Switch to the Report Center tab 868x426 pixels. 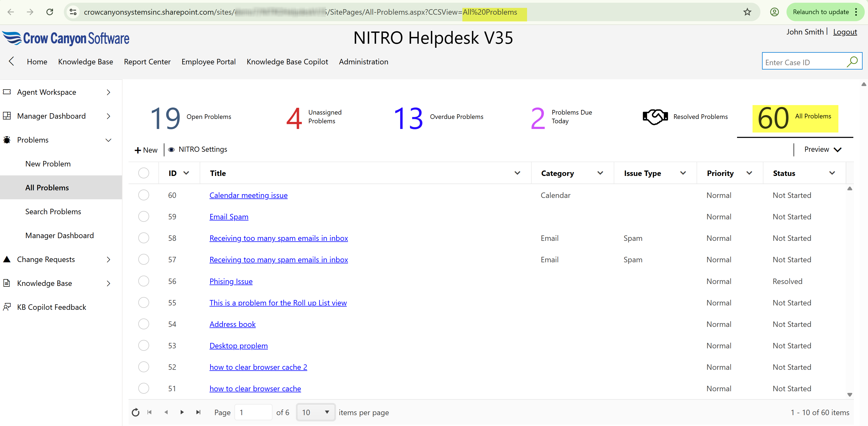(147, 62)
